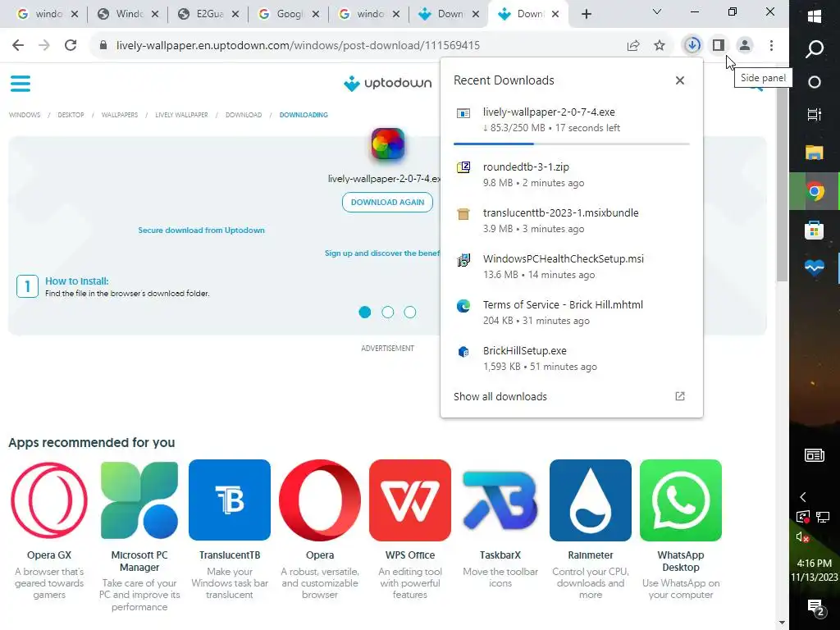The height and width of the screenshot is (630, 840).
Task: Close the Recent Downloads popup
Action: [680, 80]
